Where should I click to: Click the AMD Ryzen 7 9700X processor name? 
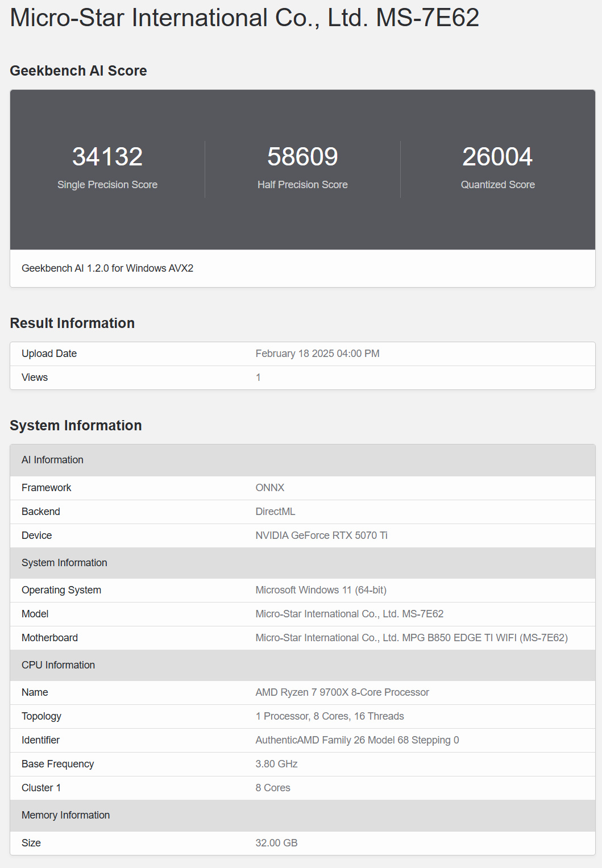[342, 692]
